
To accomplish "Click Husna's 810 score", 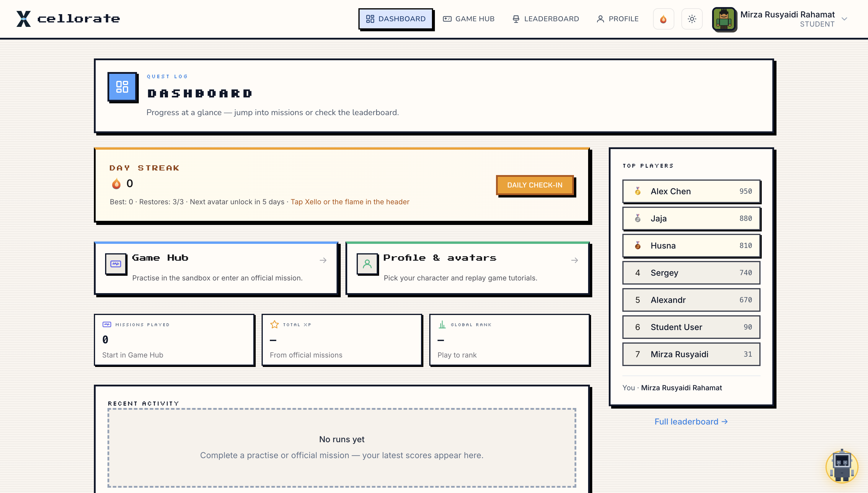I will pyautogui.click(x=745, y=246).
